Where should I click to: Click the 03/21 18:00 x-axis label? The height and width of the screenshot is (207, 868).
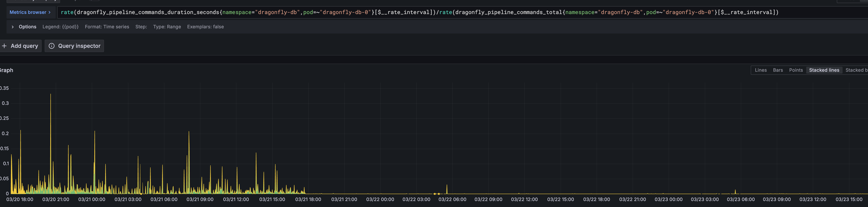click(x=308, y=200)
